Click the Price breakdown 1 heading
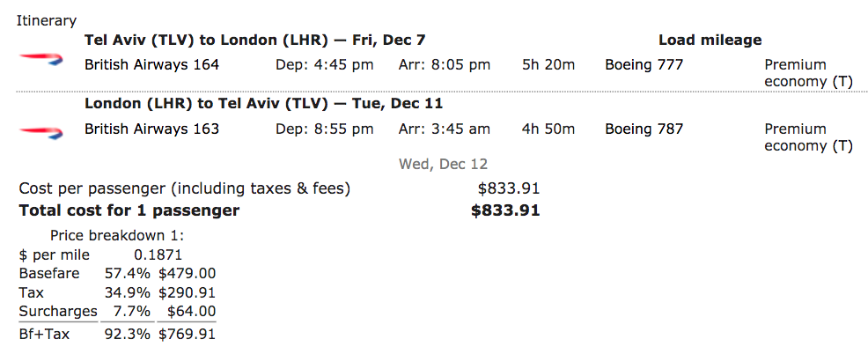 pos(117,235)
